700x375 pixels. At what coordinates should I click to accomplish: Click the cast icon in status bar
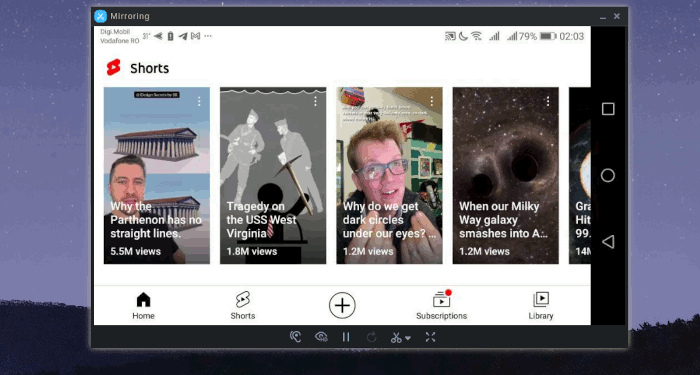click(450, 36)
